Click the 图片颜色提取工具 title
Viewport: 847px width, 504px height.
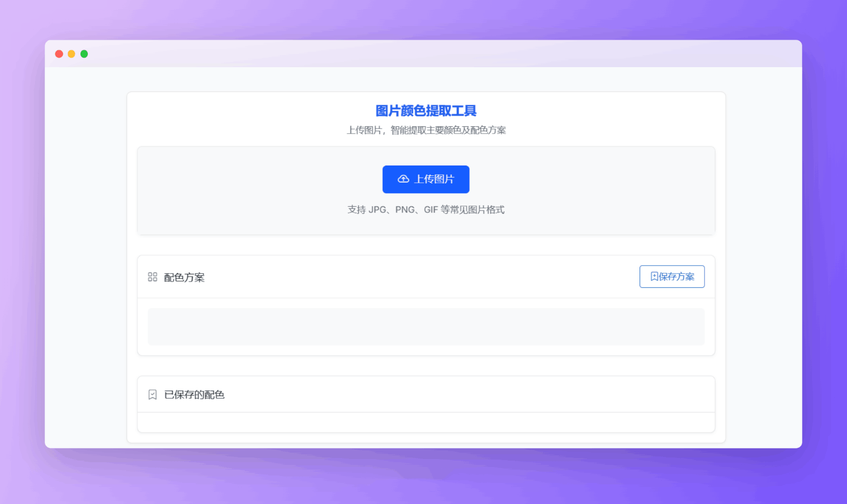(x=426, y=111)
